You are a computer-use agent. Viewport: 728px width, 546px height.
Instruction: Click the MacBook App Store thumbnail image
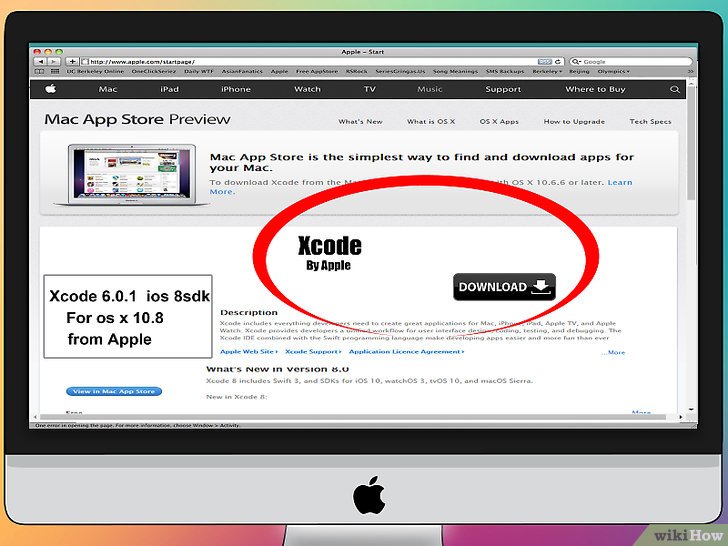pos(132,175)
